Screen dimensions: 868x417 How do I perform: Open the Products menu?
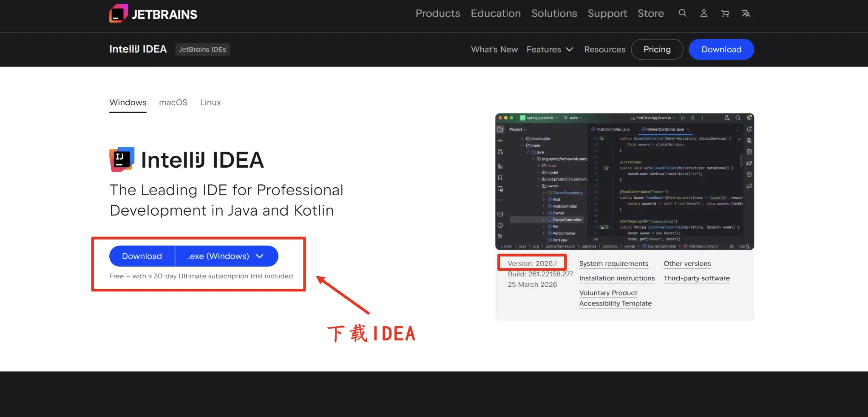click(x=438, y=14)
